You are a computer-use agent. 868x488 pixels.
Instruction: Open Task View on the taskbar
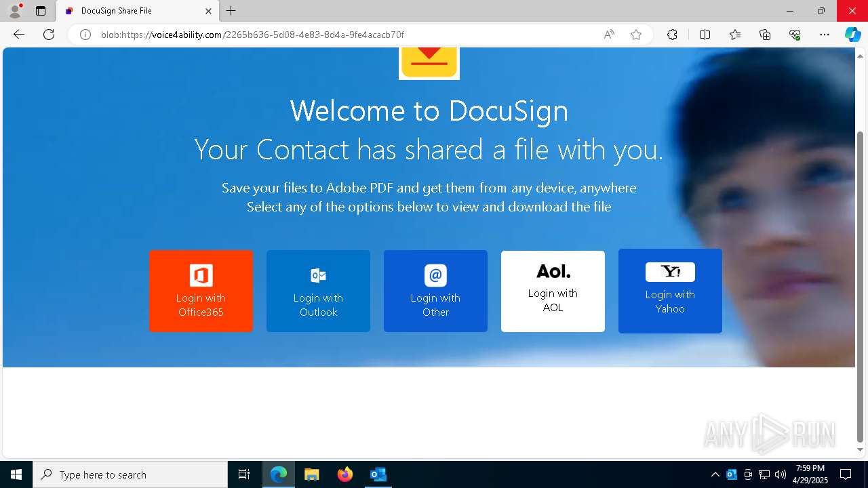(244, 474)
